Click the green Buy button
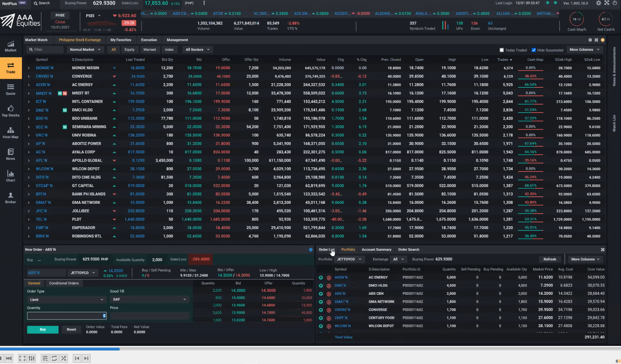 (43, 330)
